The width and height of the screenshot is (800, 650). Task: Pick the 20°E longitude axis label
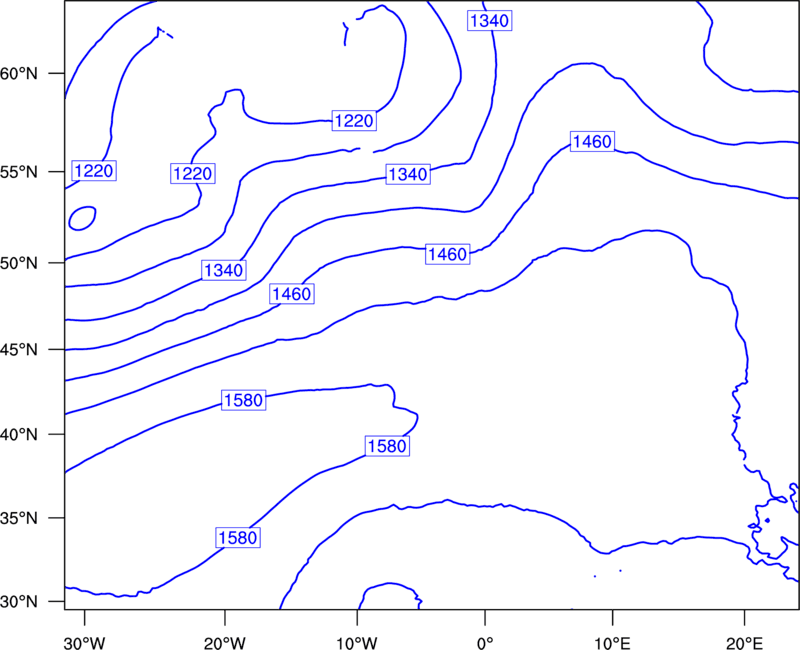pyautogui.click(x=744, y=643)
